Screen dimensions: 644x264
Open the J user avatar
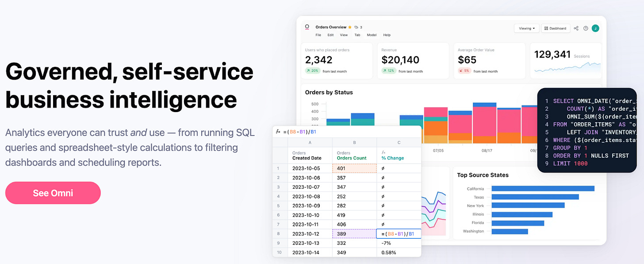coord(595,28)
